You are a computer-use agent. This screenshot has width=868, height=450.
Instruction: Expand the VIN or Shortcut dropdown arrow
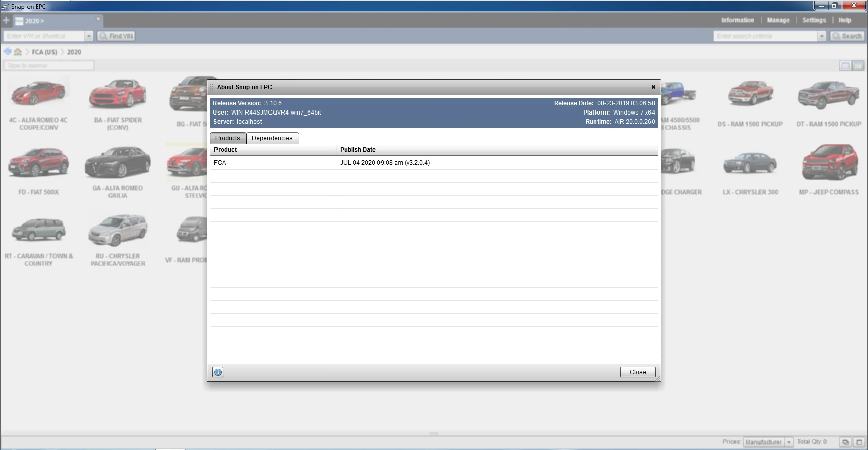click(89, 36)
